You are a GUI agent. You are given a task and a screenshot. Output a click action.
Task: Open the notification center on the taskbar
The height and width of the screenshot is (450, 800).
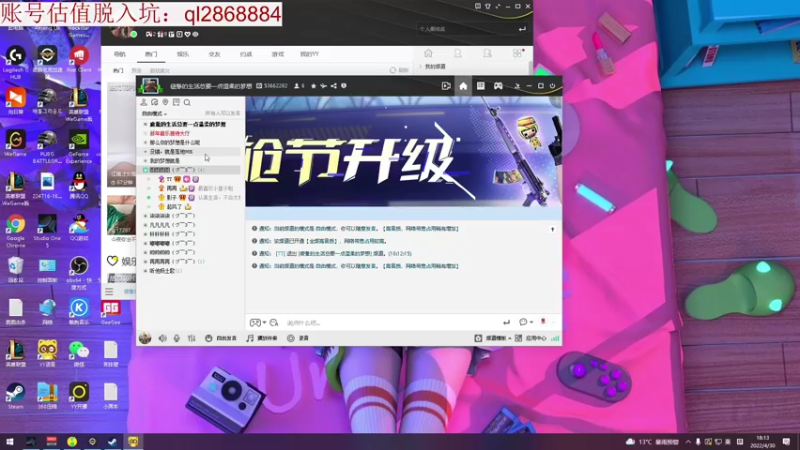[786, 442]
